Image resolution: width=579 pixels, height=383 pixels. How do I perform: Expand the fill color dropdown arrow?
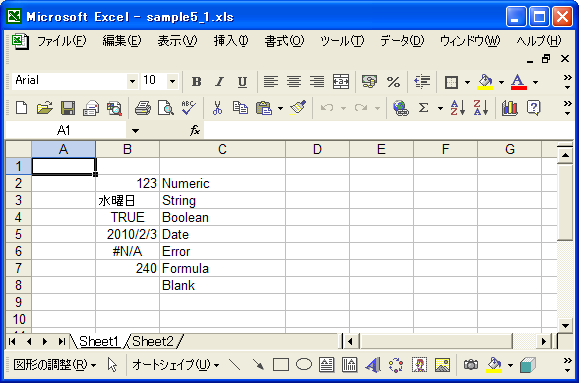tap(501, 82)
